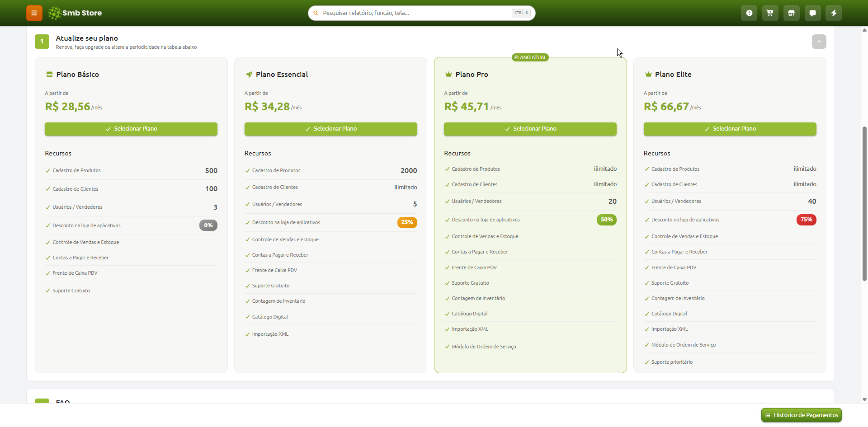Image resolution: width=868 pixels, height=427 pixels.
Task: Click Módulo de Ordem de Serviço in Plano Pro
Action: pyautogui.click(x=484, y=347)
